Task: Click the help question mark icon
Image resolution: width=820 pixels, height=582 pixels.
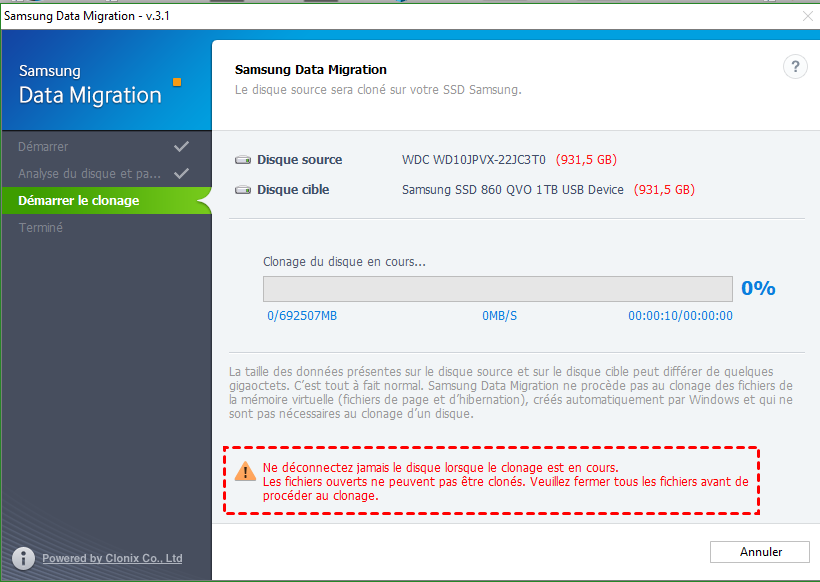Action: 795,67
